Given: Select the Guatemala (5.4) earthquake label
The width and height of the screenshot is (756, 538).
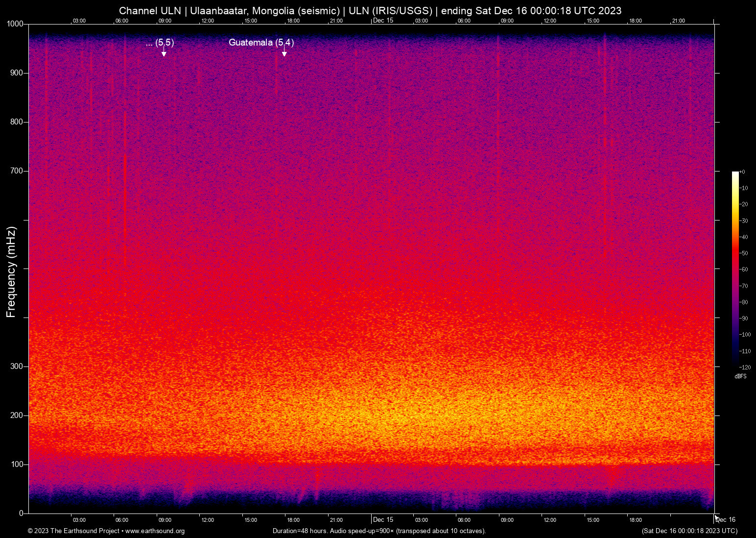Looking at the screenshot, I should point(261,43).
